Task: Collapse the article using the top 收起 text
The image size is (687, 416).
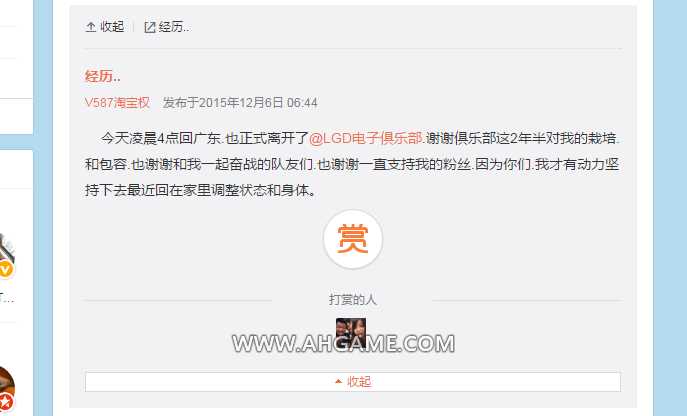Action: pos(112,27)
